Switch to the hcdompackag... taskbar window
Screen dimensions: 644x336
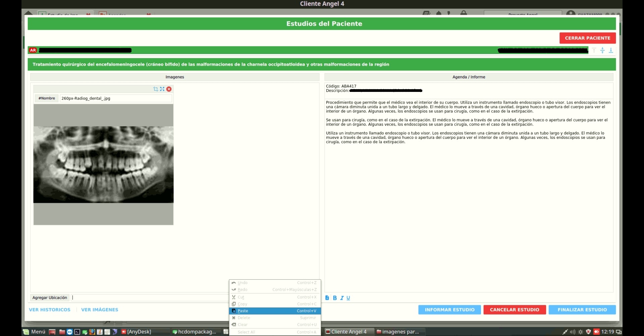(196, 332)
